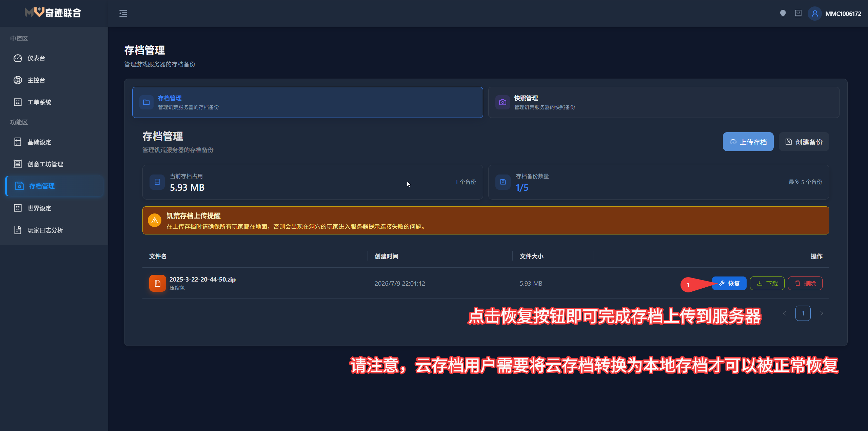Click 恢复 to restore the backup
868x431 pixels.
coord(729,283)
